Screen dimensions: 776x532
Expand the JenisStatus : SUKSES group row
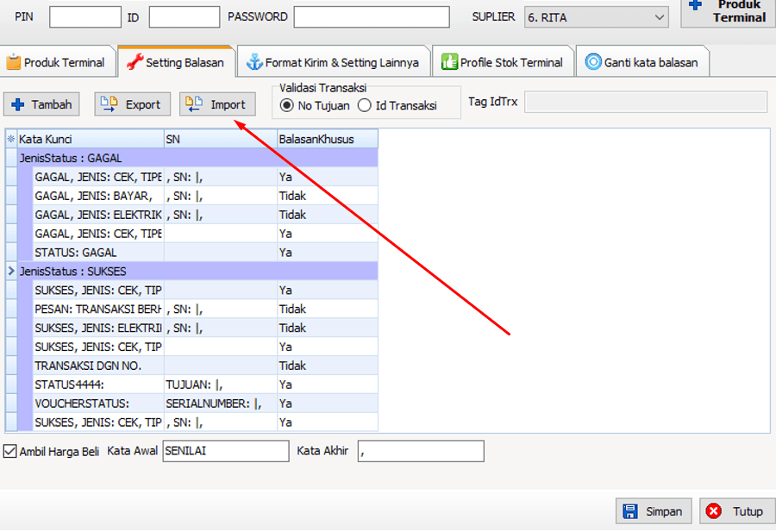coord(11,272)
